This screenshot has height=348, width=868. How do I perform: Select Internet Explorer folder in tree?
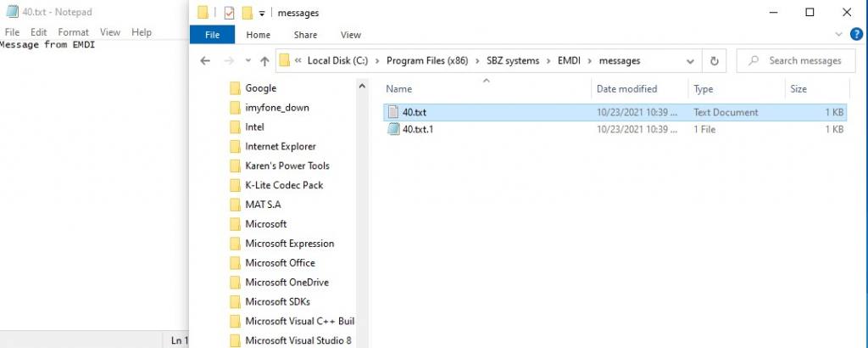[281, 146]
